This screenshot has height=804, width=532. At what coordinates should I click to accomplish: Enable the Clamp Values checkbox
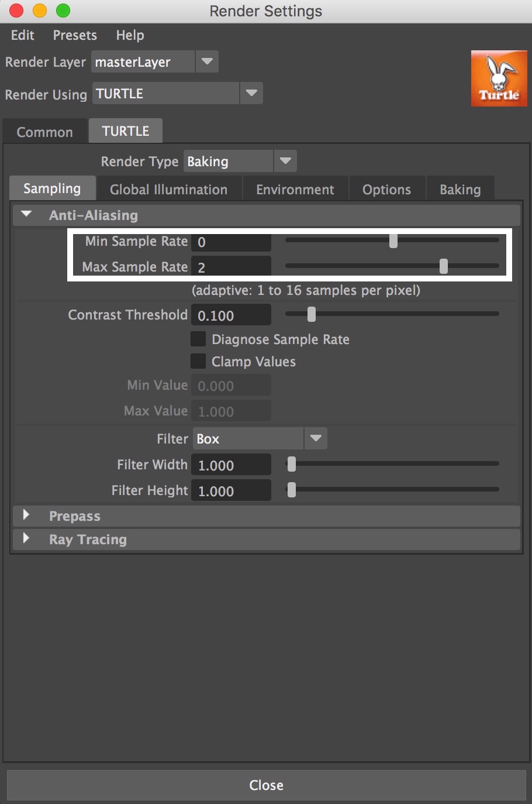198,361
